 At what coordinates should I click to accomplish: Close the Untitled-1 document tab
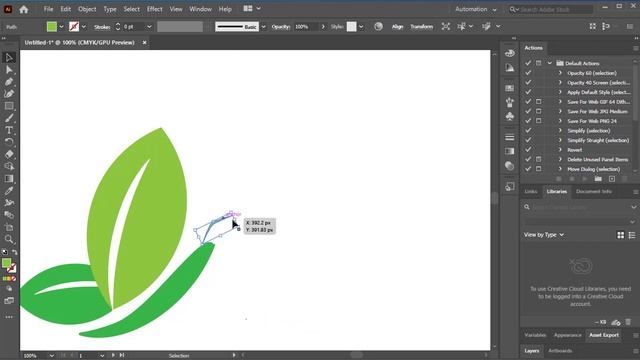point(144,42)
